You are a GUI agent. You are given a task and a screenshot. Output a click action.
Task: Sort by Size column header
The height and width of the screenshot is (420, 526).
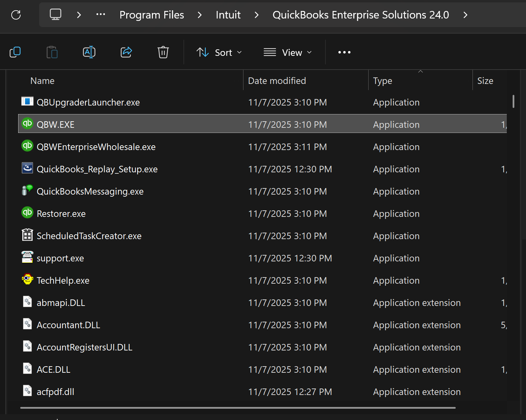click(x=485, y=81)
